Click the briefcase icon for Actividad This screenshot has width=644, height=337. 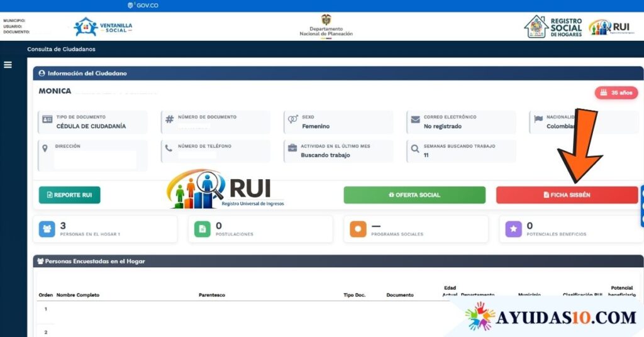(292, 148)
